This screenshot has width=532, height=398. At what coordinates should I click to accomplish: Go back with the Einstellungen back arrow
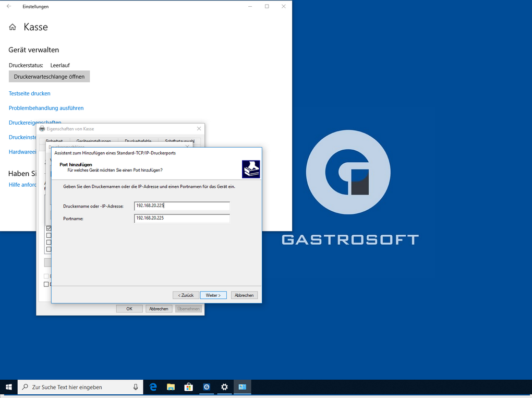tap(9, 6)
